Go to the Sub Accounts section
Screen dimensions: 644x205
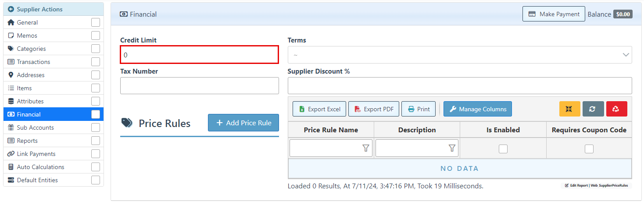click(x=35, y=127)
